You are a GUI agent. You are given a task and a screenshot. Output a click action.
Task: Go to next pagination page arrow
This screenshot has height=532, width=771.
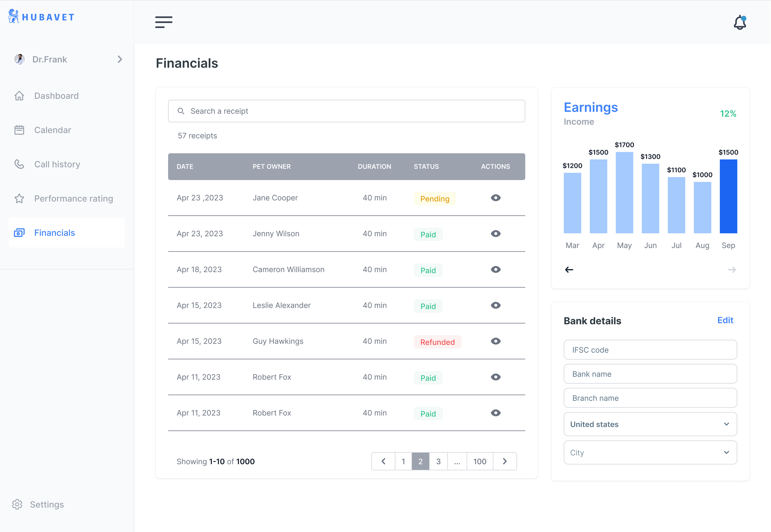pyautogui.click(x=505, y=461)
